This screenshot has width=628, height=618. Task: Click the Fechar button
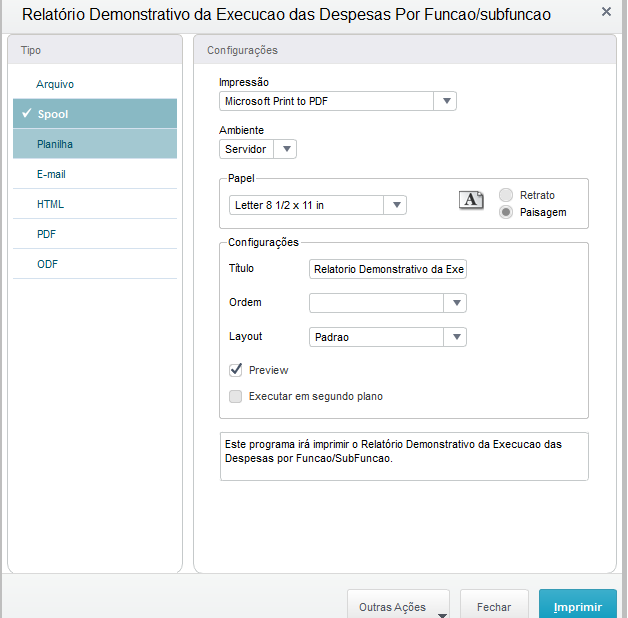tap(494, 607)
